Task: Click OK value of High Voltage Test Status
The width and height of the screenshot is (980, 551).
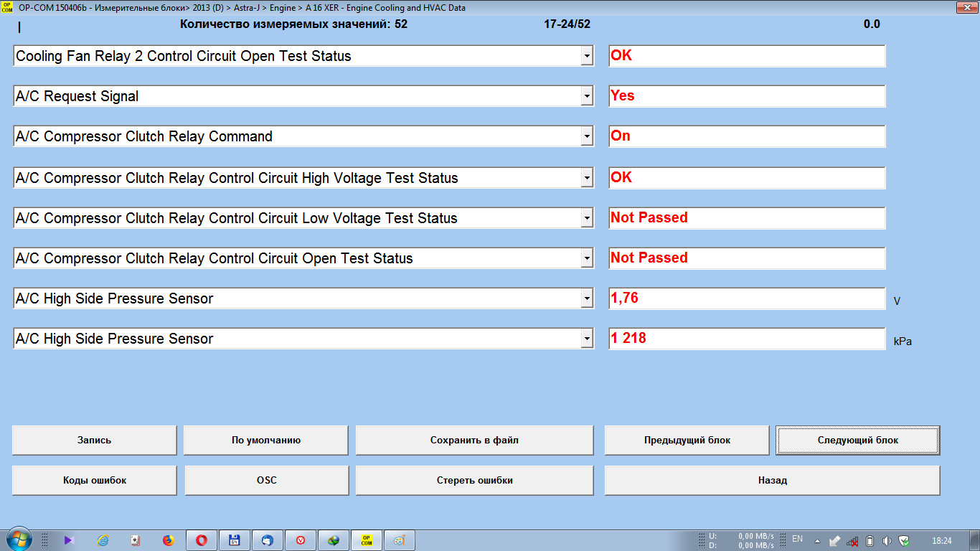Action: point(747,178)
